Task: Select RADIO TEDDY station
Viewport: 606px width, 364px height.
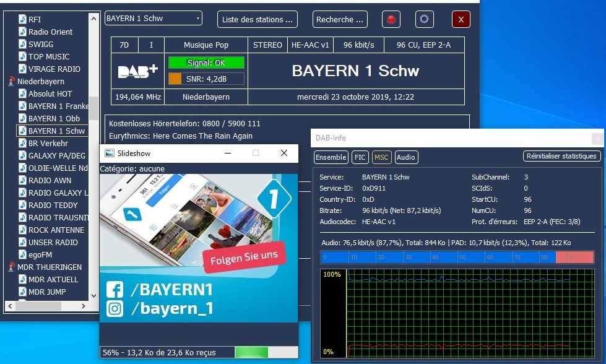Action: [x=53, y=205]
